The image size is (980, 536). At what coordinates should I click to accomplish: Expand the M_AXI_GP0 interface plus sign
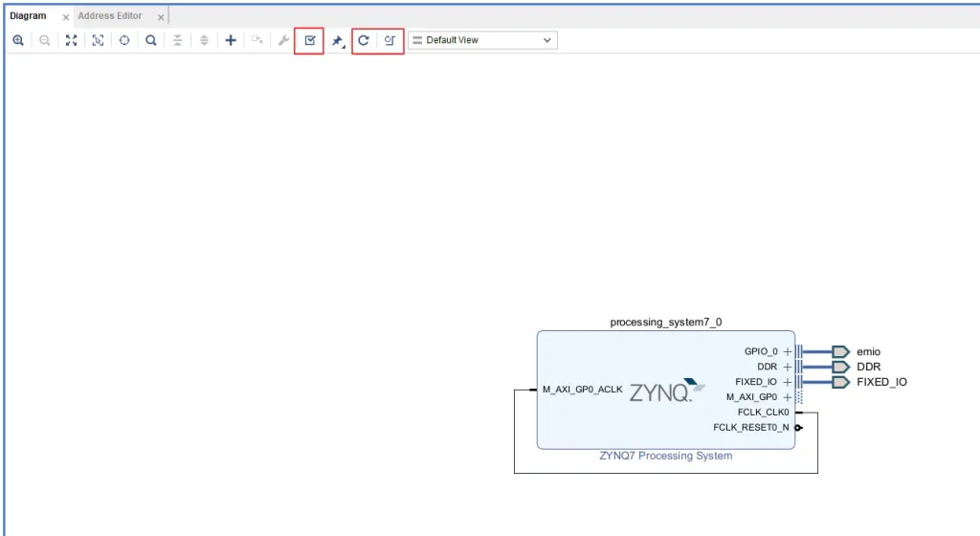point(788,397)
